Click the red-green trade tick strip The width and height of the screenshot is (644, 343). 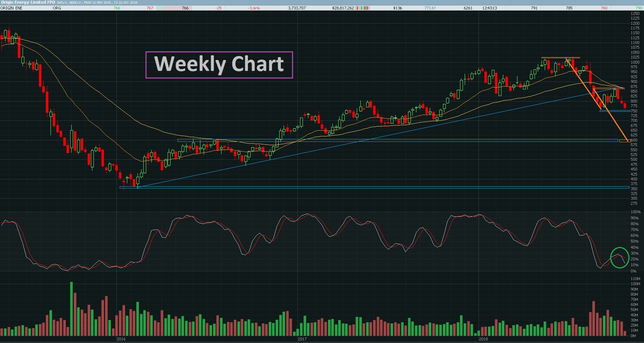363,8
